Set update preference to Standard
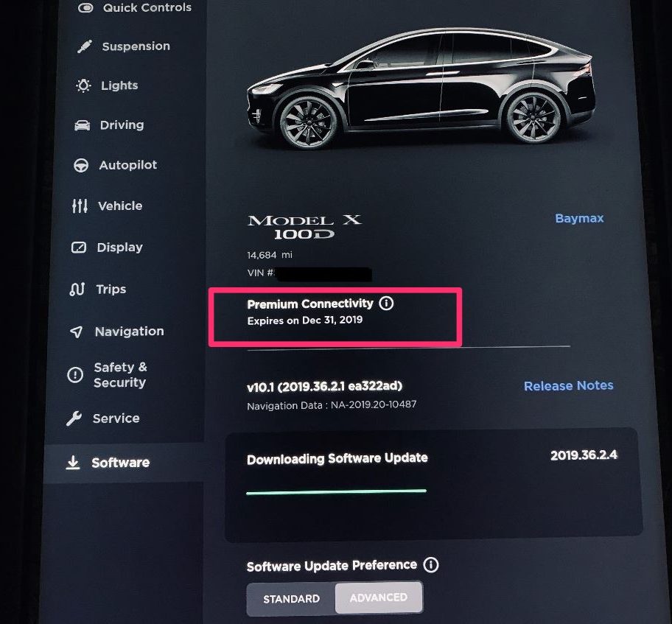This screenshot has width=672, height=624. [292, 599]
